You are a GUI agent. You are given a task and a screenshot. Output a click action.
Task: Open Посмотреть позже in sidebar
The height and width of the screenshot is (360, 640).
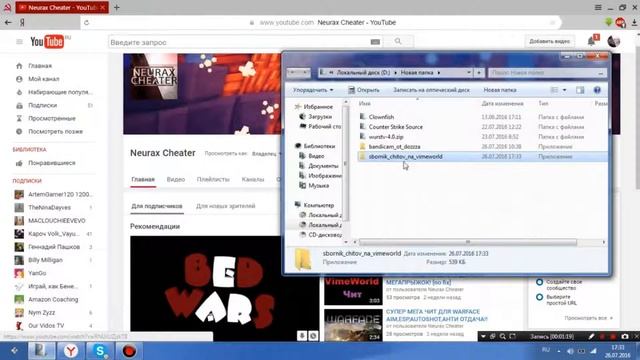[55, 131]
